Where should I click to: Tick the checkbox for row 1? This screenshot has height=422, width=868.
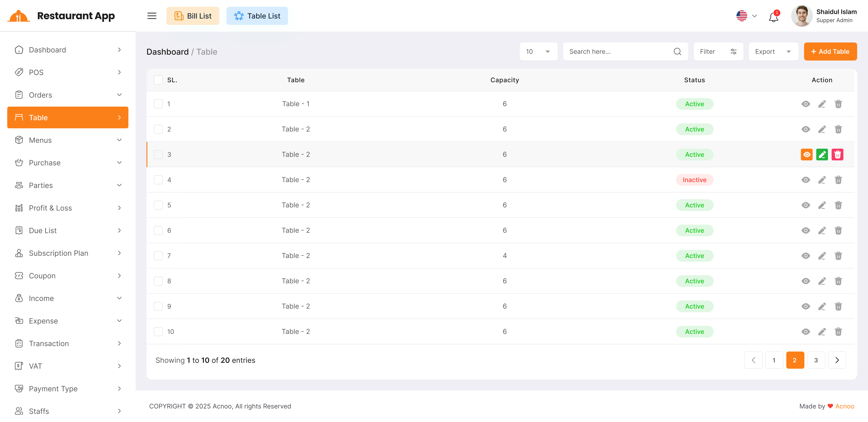point(158,104)
